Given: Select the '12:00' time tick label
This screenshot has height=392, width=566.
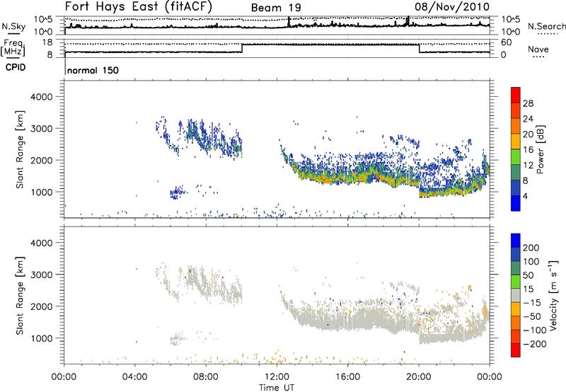Looking at the screenshot, I should 277,377.
